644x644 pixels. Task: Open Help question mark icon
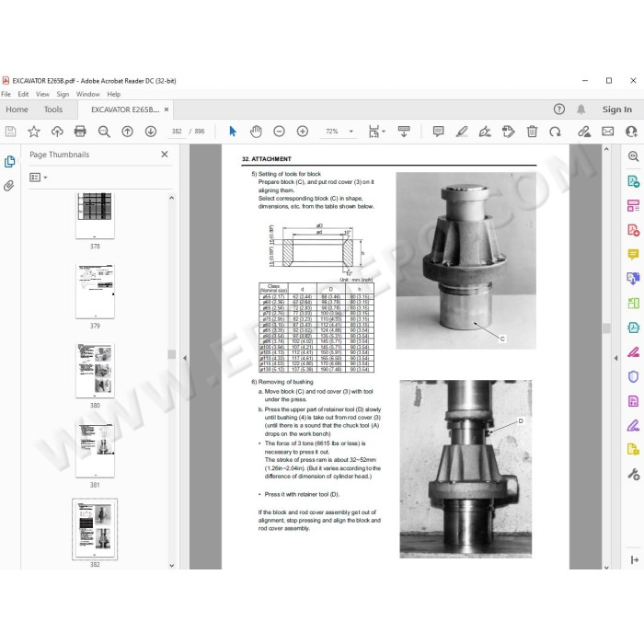(x=559, y=109)
